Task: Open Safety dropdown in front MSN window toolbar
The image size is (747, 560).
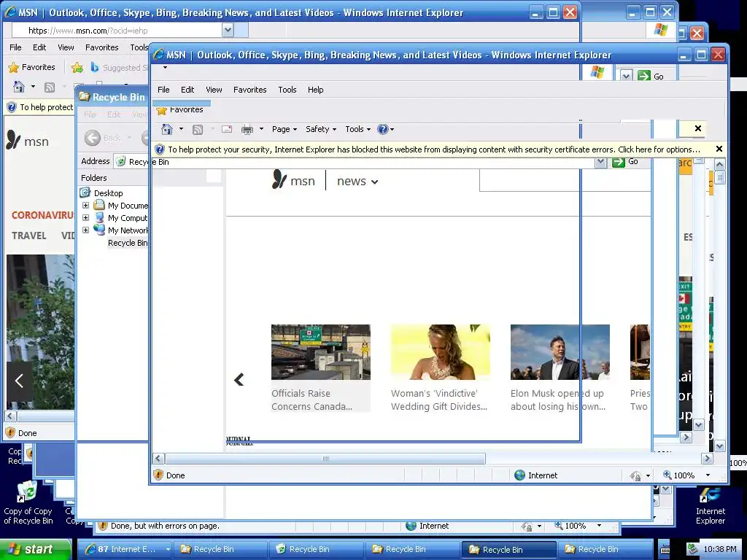Action: (321, 129)
